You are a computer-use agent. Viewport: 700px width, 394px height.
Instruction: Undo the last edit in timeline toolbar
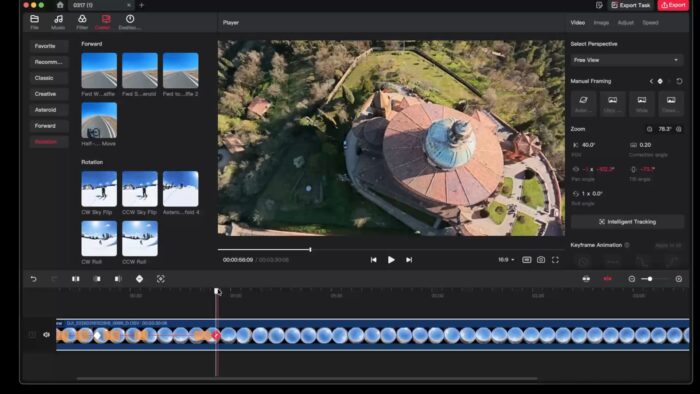(x=33, y=279)
